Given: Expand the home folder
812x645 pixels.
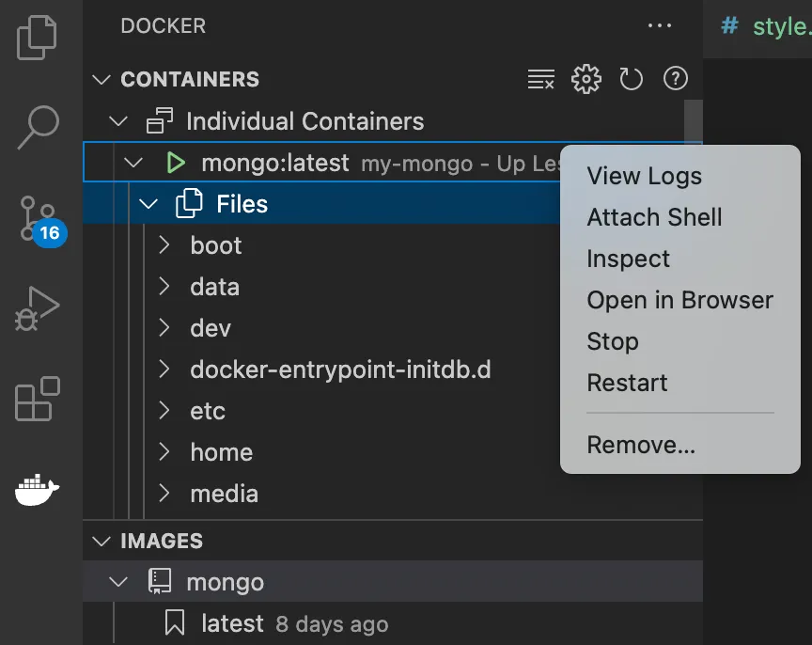Looking at the screenshot, I should point(164,451).
